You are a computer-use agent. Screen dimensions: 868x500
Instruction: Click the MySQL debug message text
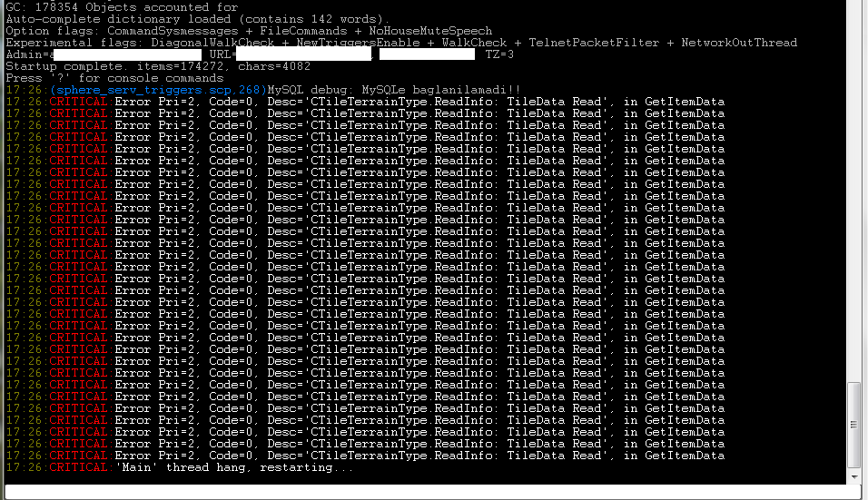[393, 90]
